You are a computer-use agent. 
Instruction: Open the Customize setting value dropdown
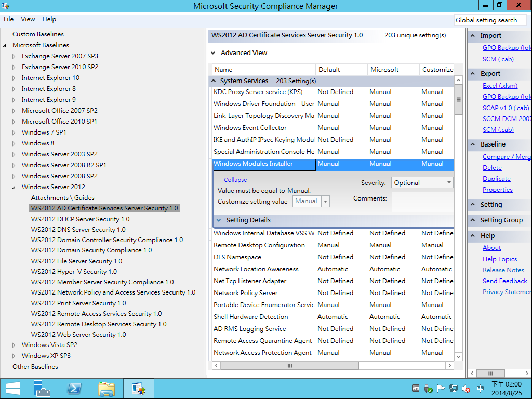(325, 202)
